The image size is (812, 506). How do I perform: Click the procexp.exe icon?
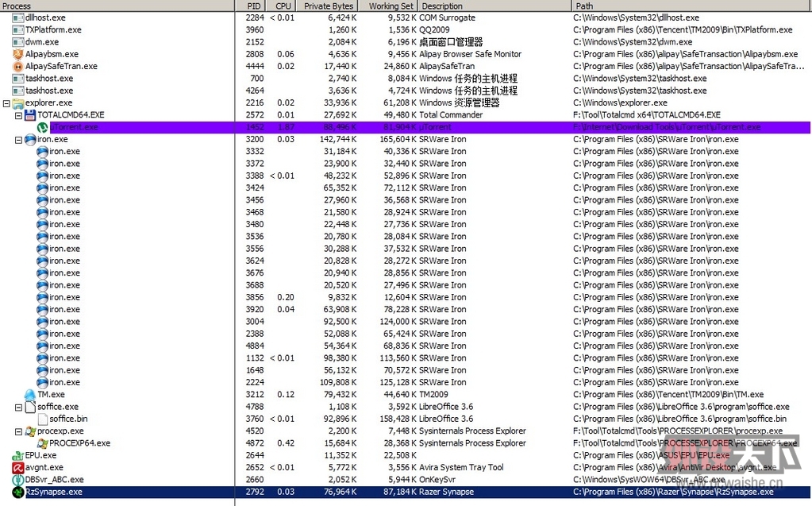(x=30, y=431)
